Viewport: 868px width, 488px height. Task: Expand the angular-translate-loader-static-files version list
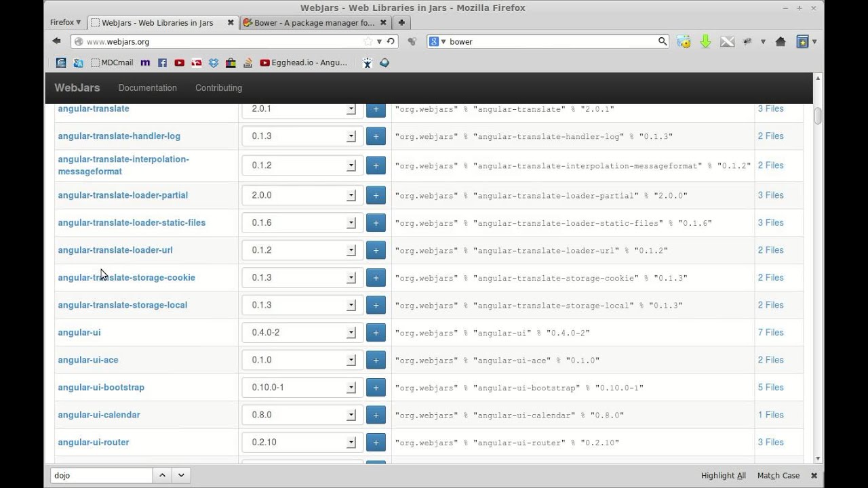302,222
